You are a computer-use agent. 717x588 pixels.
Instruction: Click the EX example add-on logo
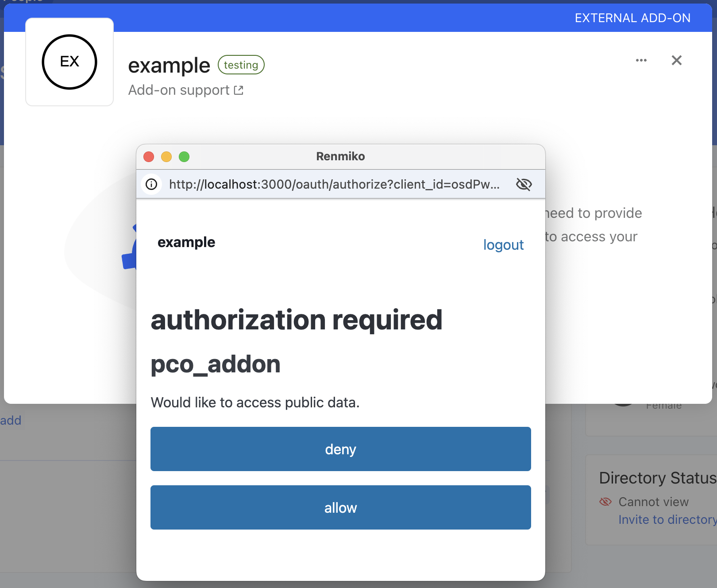click(x=69, y=61)
